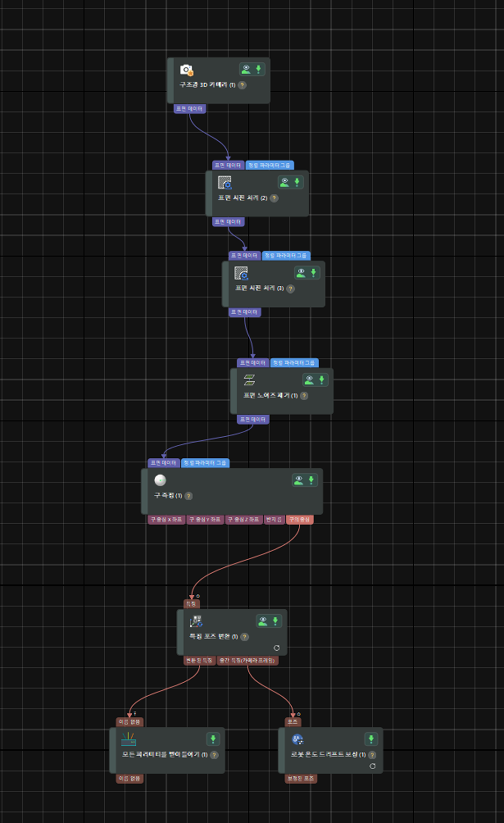Click the hatched icon of surface preprocessing step (3)
Image resolution: width=504 pixels, height=823 pixels.
pos(241,273)
